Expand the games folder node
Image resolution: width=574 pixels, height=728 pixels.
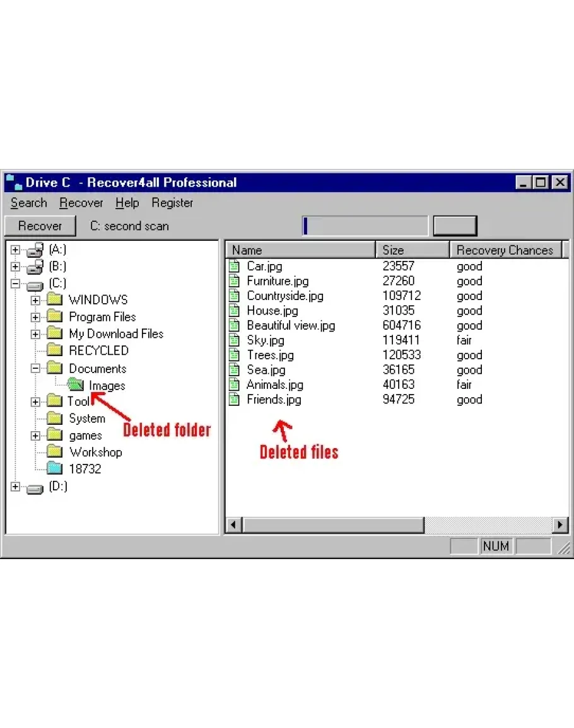(x=35, y=436)
